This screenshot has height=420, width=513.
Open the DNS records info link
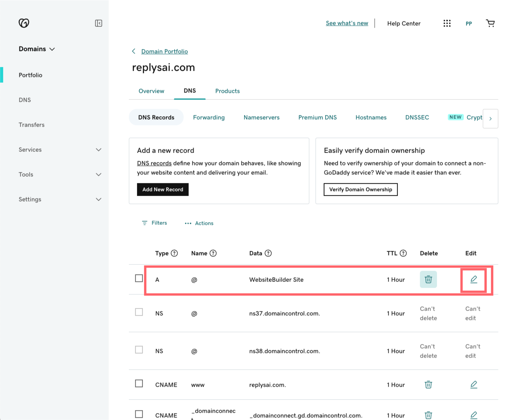pyautogui.click(x=154, y=163)
